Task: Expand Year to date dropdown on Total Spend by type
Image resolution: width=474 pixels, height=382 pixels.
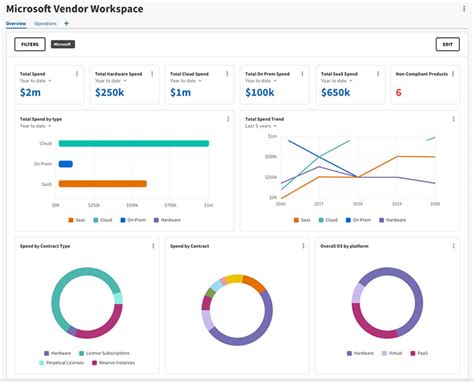Action: click(35, 126)
